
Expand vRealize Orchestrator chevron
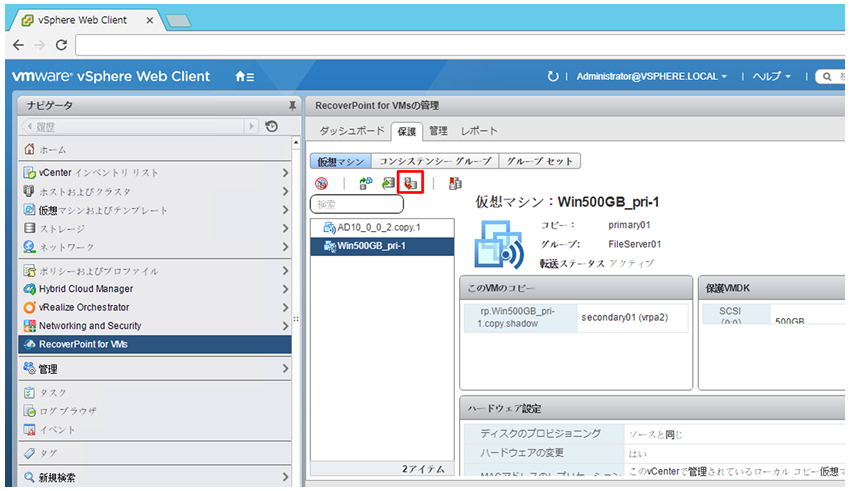[285, 307]
